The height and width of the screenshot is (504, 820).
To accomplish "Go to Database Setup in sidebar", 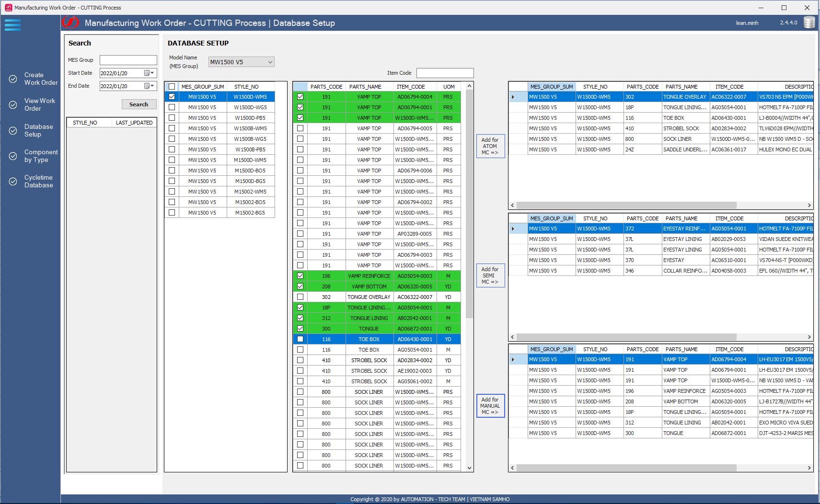I will click(38, 130).
